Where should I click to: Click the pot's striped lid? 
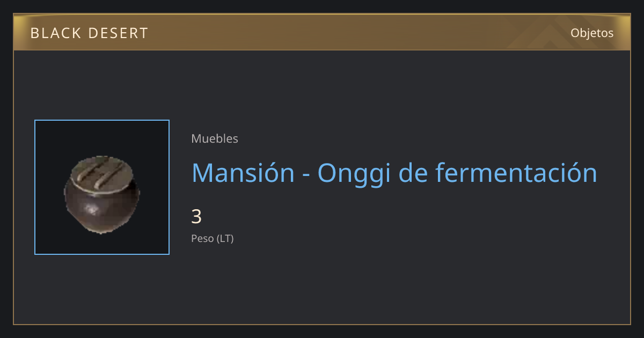(x=102, y=174)
